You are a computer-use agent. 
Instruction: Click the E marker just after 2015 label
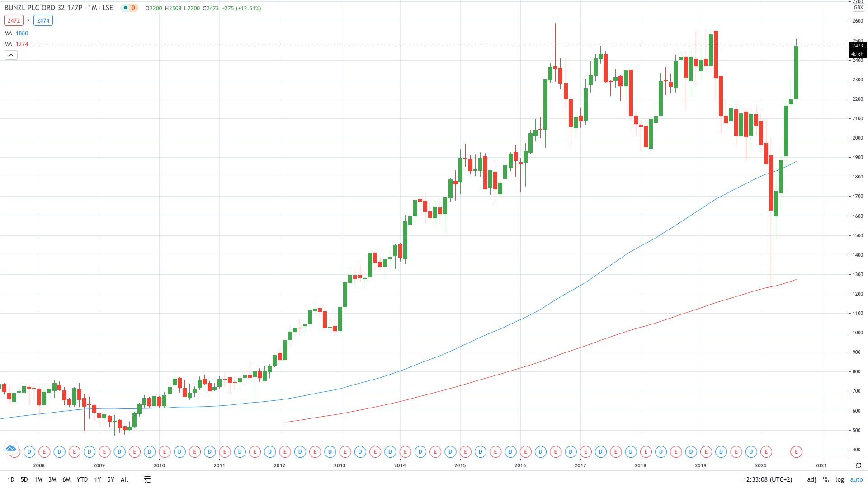click(465, 451)
